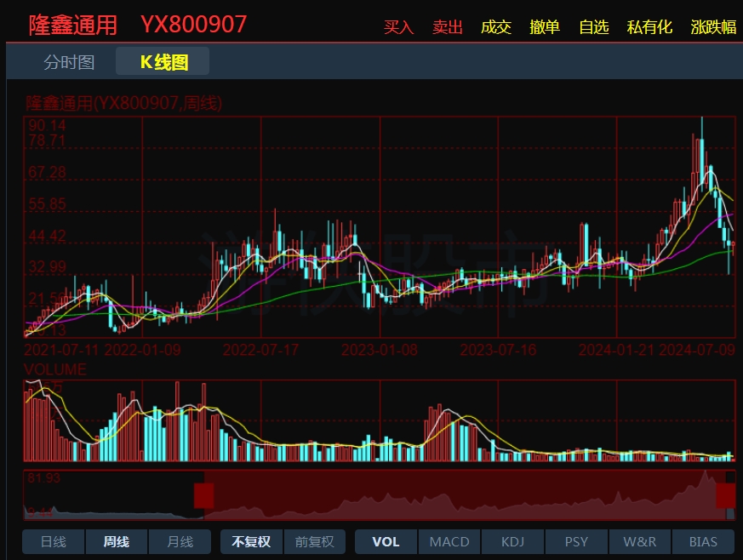Switch chart period to 日线
Viewport: 743px width, 560px height.
pyautogui.click(x=53, y=542)
